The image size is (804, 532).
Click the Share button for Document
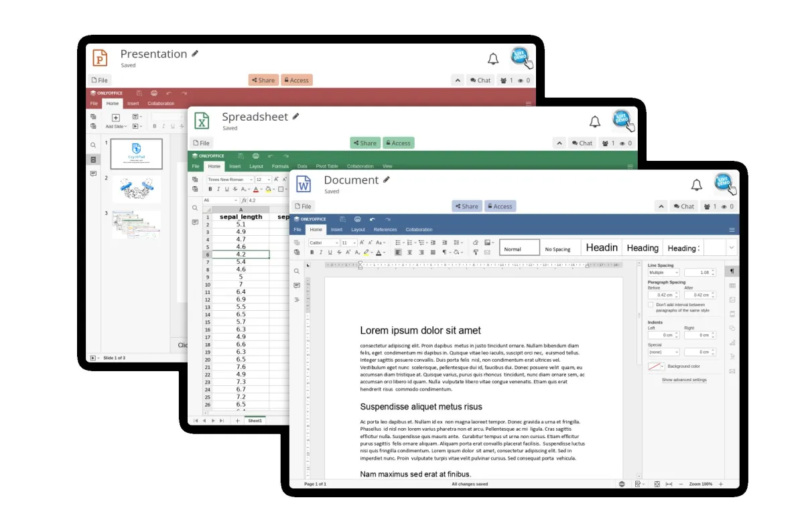466,206
